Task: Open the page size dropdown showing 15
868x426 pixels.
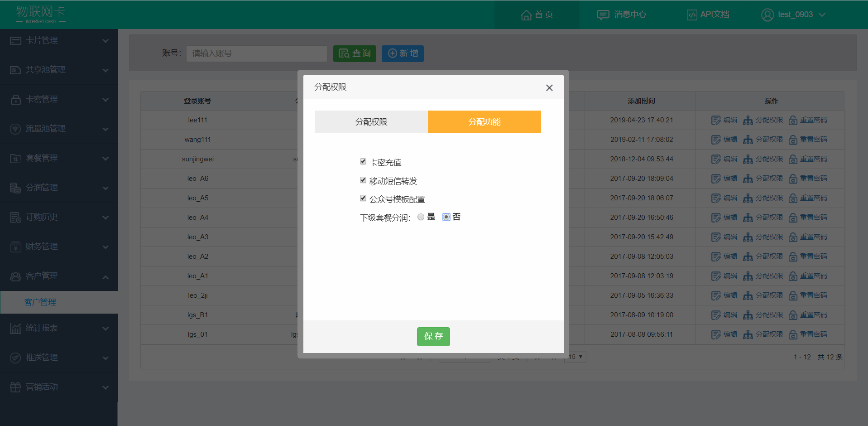Action: point(575,357)
